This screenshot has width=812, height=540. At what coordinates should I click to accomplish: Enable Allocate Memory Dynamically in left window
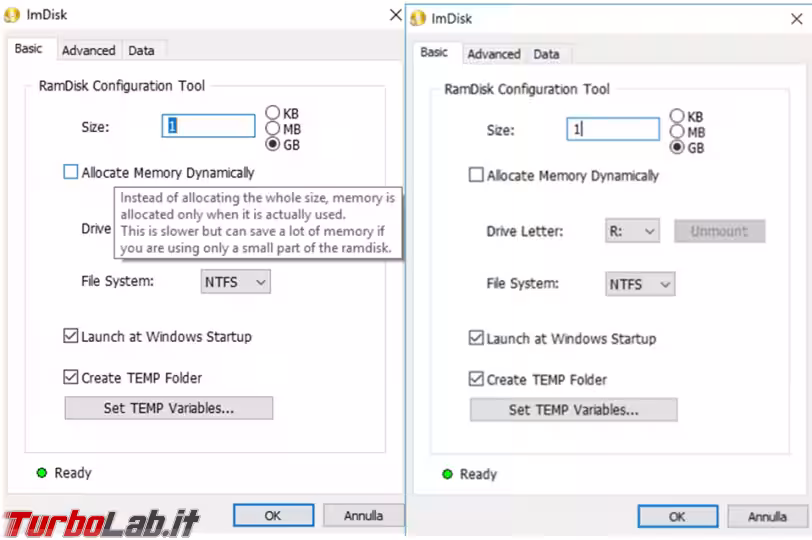click(70, 172)
